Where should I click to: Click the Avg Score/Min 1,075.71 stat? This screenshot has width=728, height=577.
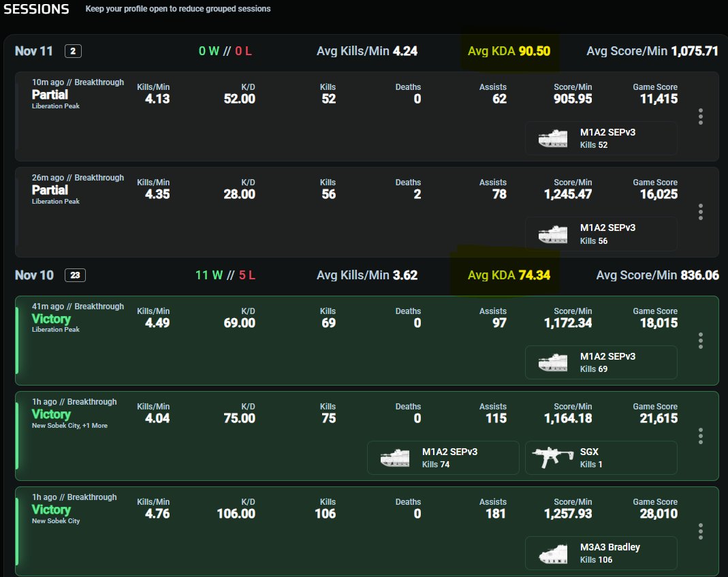click(652, 51)
